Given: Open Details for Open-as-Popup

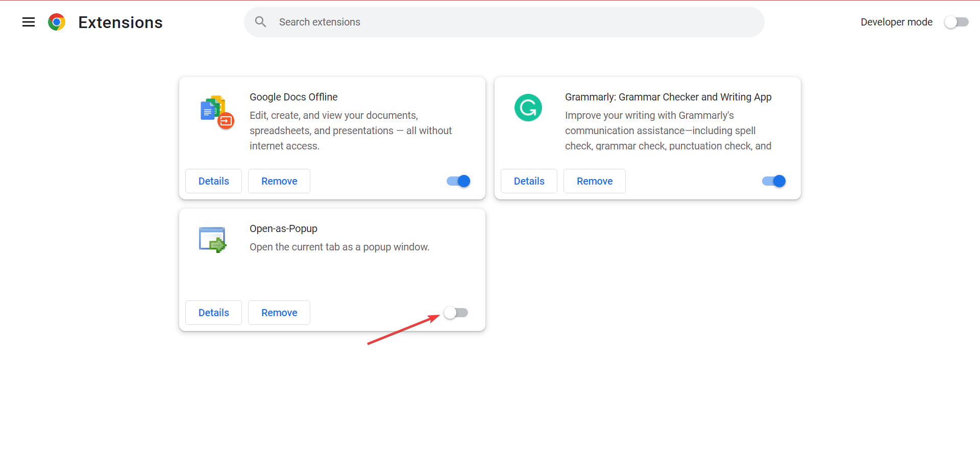Looking at the screenshot, I should [x=213, y=313].
